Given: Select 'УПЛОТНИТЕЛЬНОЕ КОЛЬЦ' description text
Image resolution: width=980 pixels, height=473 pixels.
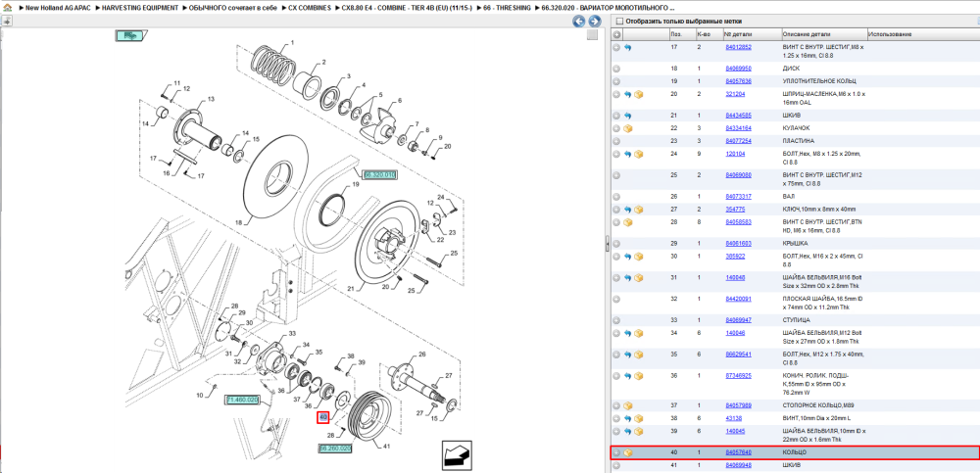Looking at the screenshot, I should [x=819, y=81].
